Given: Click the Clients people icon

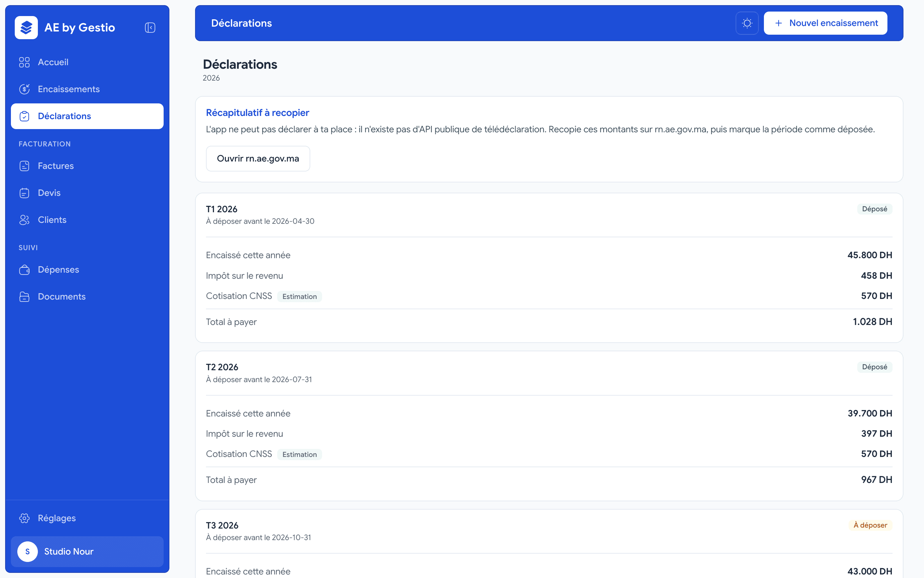Looking at the screenshot, I should point(24,220).
